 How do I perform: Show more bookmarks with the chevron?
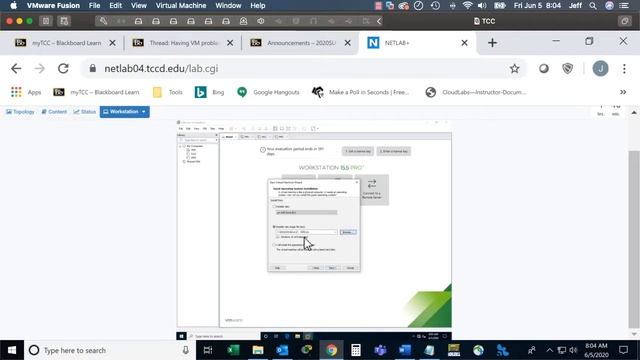pos(623,92)
